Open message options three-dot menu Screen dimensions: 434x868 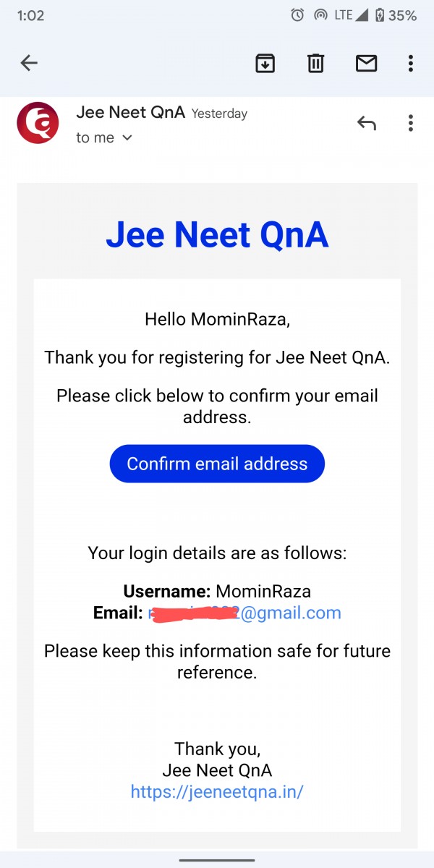410,123
